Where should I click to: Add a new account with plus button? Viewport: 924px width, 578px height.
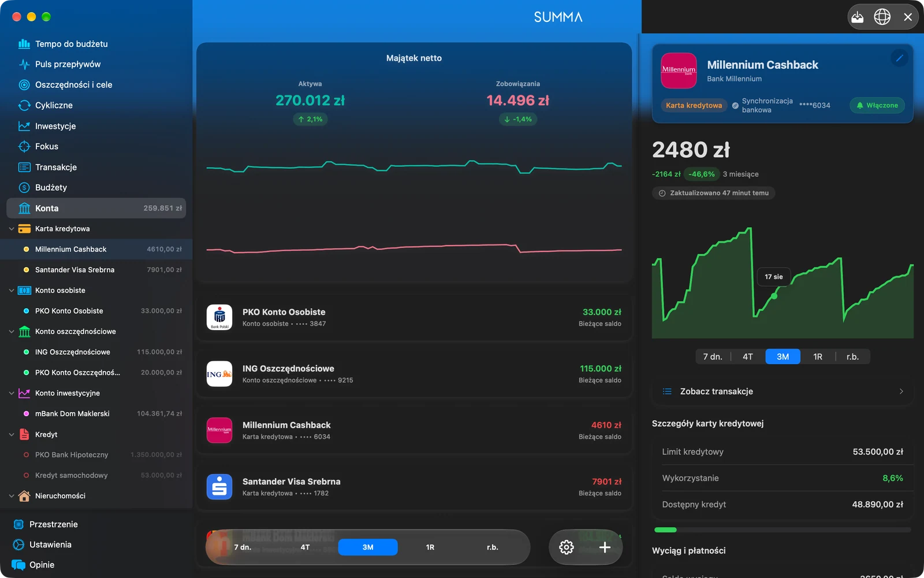click(605, 547)
